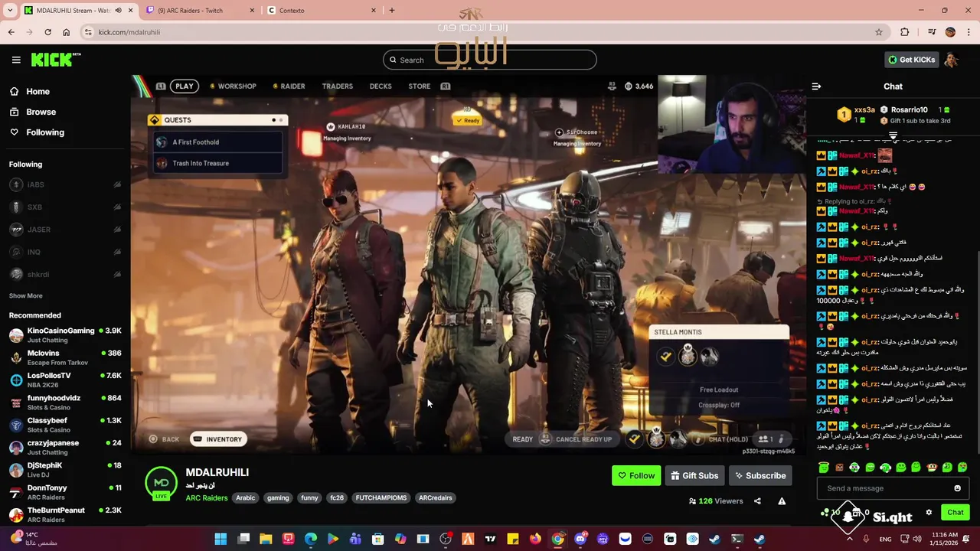Screen dimensions: 980x551
Task: Open recommended channel Classybeef
Action: click(x=65, y=425)
